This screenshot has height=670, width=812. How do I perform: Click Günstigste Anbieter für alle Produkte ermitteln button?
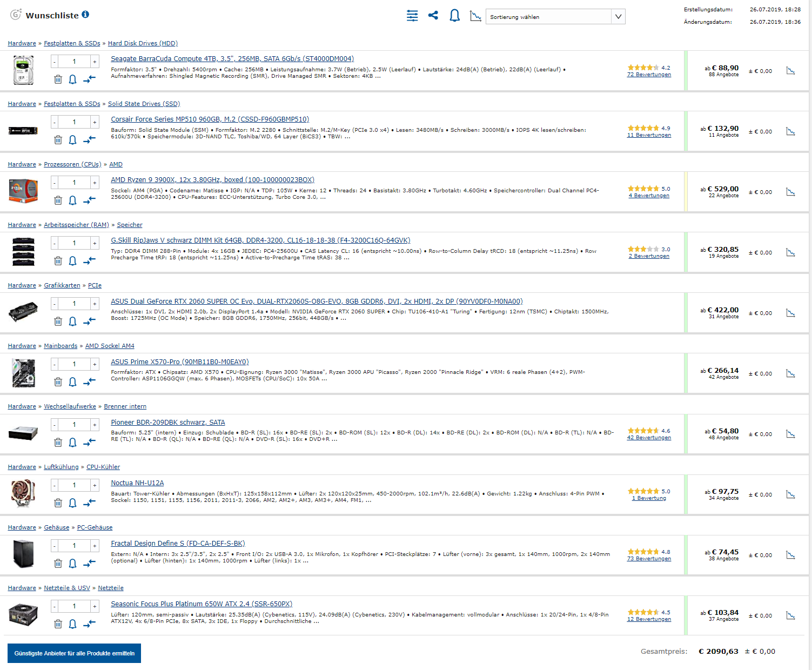click(x=74, y=653)
